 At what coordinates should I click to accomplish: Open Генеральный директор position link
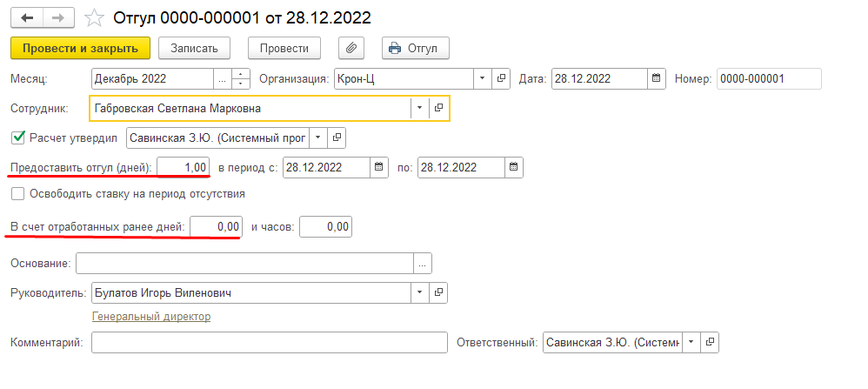coord(151,317)
